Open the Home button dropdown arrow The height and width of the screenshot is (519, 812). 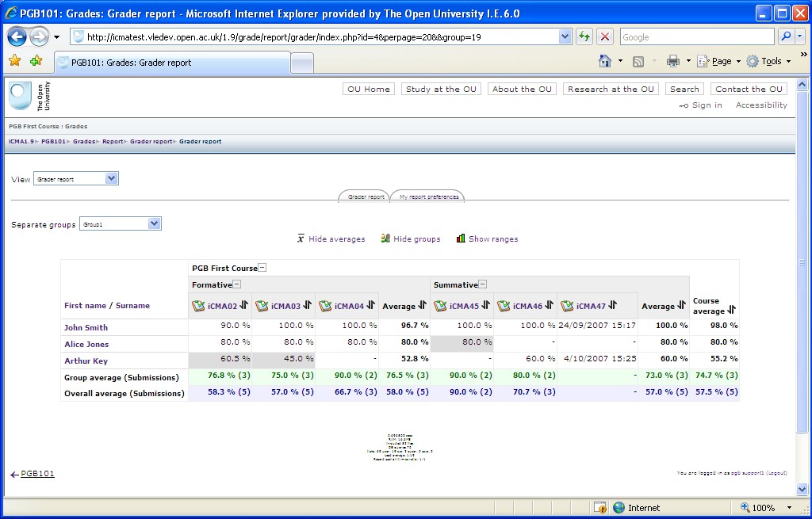pos(620,61)
